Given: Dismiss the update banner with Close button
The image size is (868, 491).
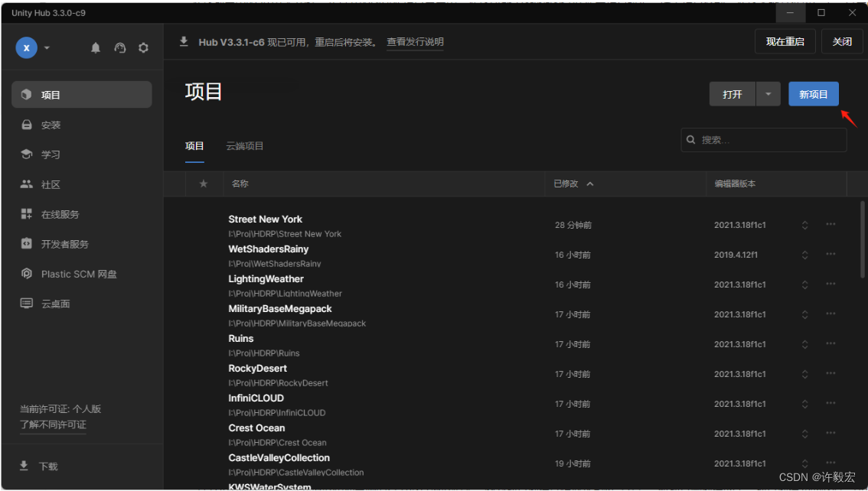Looking at the screenshot, I should pos(842,41).
